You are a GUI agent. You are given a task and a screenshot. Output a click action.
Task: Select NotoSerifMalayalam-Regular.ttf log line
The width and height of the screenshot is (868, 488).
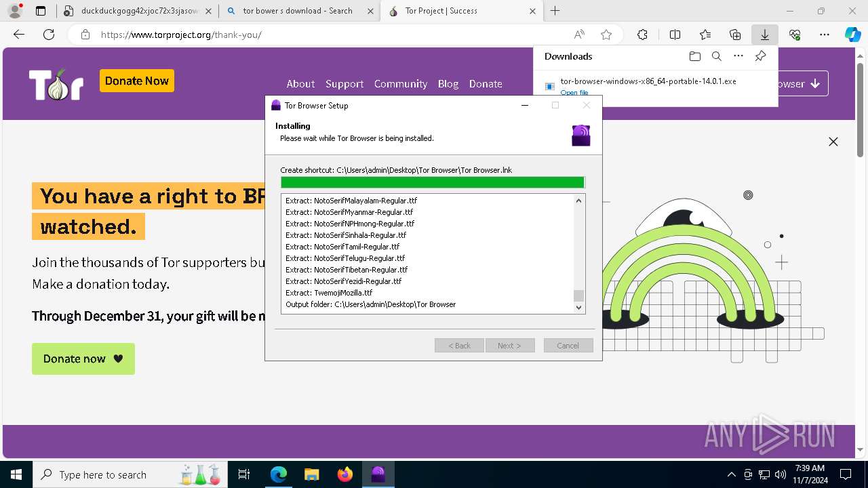(351, 201)
